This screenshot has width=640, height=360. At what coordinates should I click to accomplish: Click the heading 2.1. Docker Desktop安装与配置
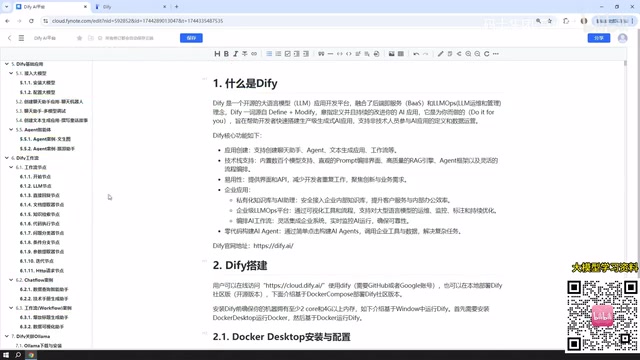[x=282, y=337]
